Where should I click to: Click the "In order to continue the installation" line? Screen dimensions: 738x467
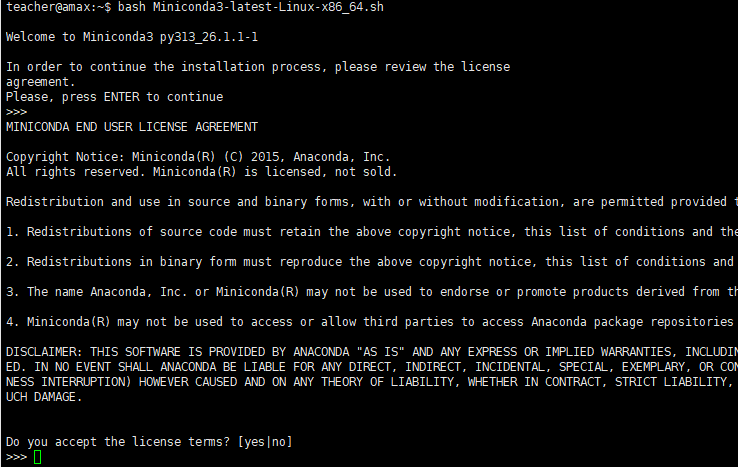(x=257, y=67)
